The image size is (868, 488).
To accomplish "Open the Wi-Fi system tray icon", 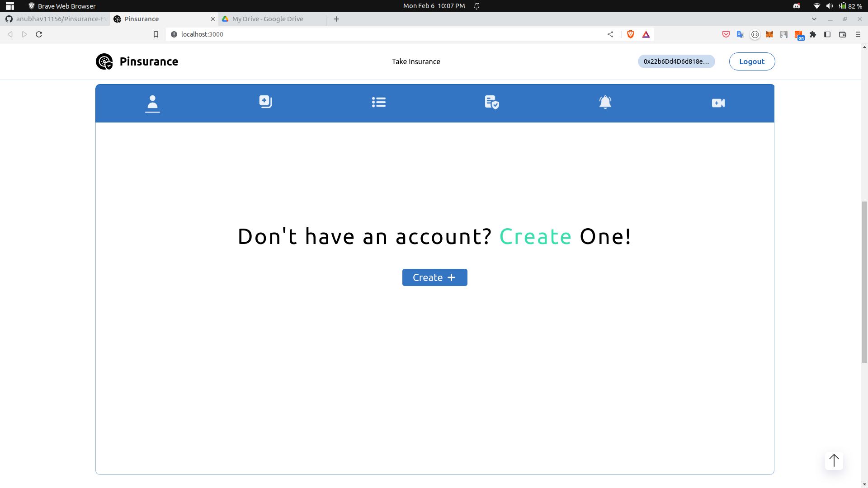I will pos(816,6).
